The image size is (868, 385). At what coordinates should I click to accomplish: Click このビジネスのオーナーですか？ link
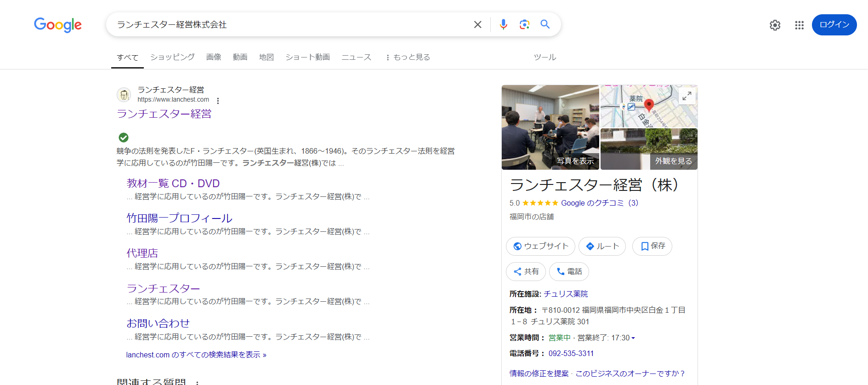pos(630,374)
